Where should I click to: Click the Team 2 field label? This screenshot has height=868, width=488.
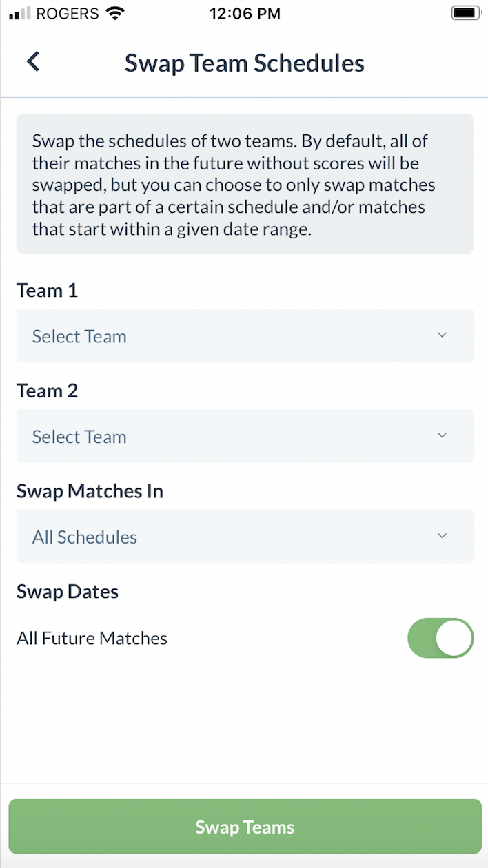[48, 391]
